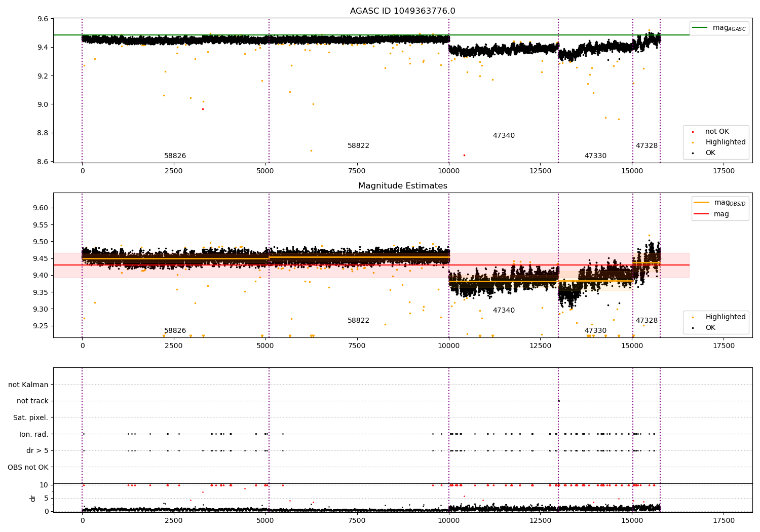Click the "9.25" y-tick of Magnitude Estimates plot

click(41, 326)
